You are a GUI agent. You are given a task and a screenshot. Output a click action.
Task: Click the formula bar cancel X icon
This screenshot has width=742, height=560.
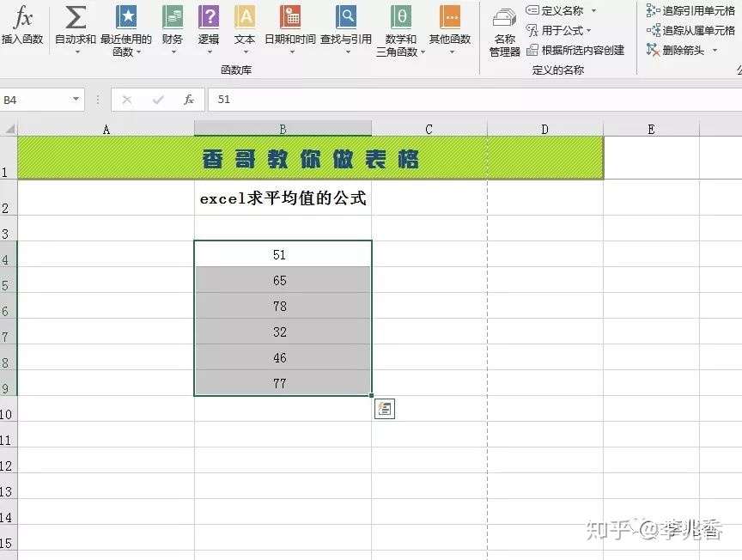click(127, 100)
